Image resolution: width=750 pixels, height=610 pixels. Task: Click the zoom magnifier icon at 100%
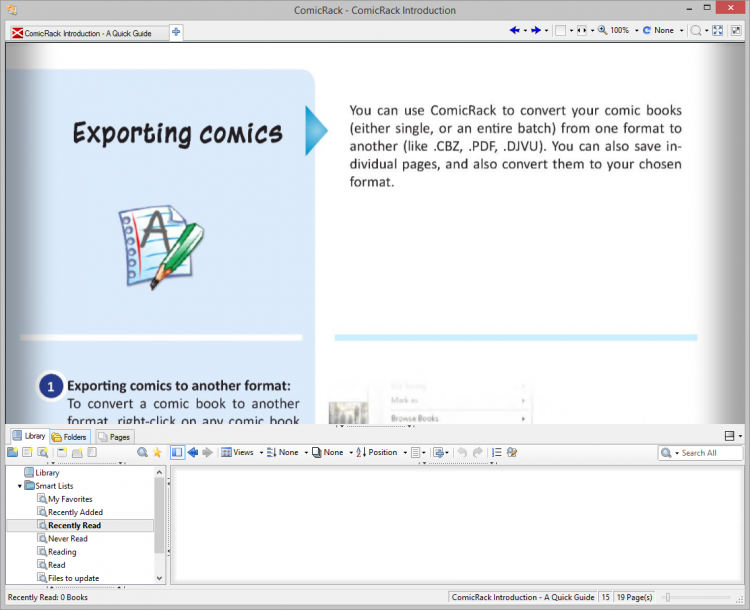[x=603, y=31]
